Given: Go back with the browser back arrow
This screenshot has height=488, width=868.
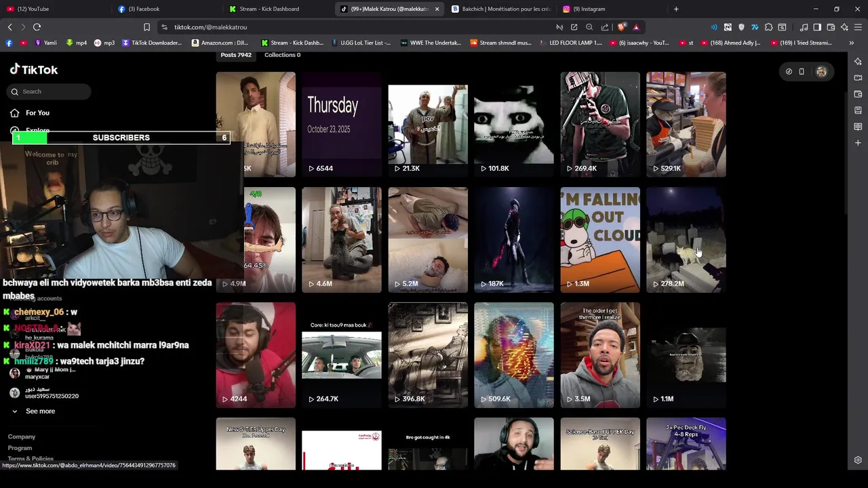Looking at the screenshot, I should point(9,27).
